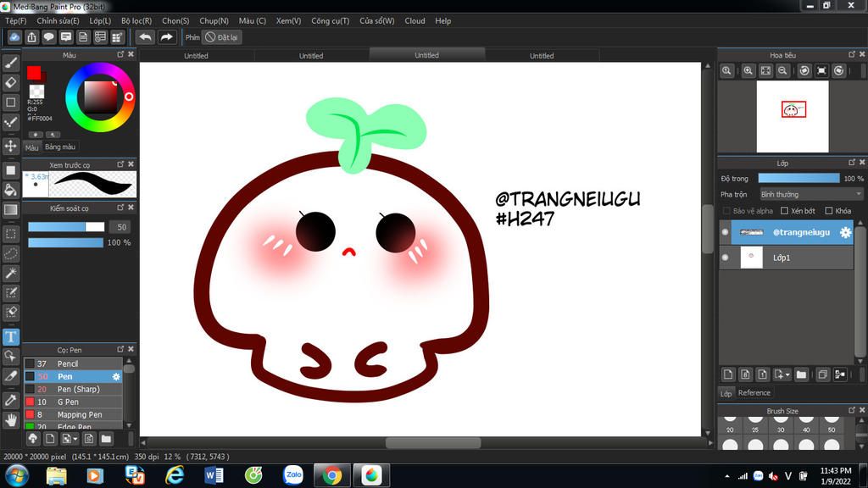The height and width of the screenshot is (488, 868).
Task: Select the Eyedropper tool
Action: [x=10, y=400]
